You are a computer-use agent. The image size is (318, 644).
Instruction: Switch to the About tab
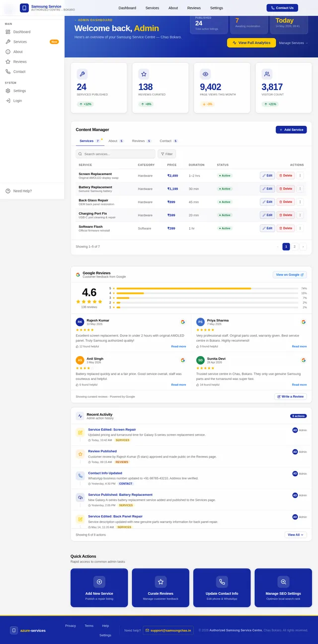coord(116,141)
